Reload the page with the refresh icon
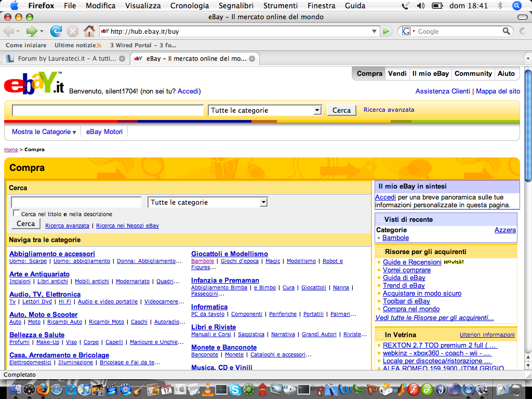Image resolution: width=532 pixels, height=399 pixels. click(56, 31)
